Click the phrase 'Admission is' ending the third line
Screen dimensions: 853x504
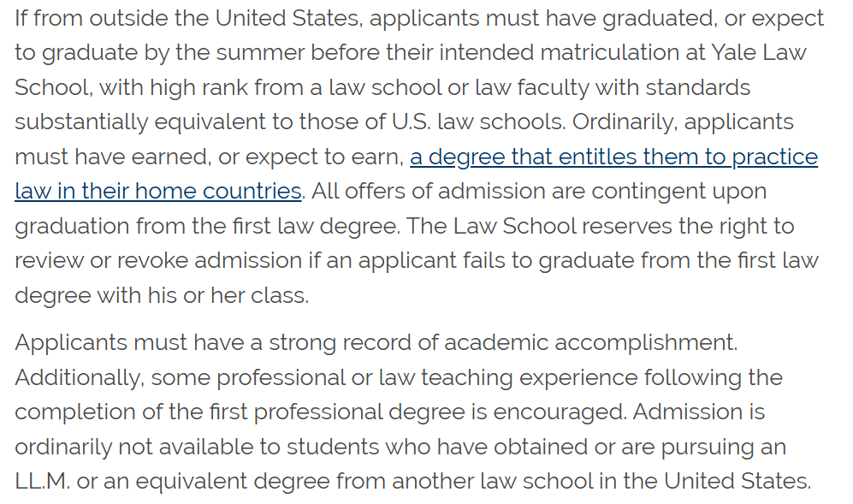coord(698,412)
